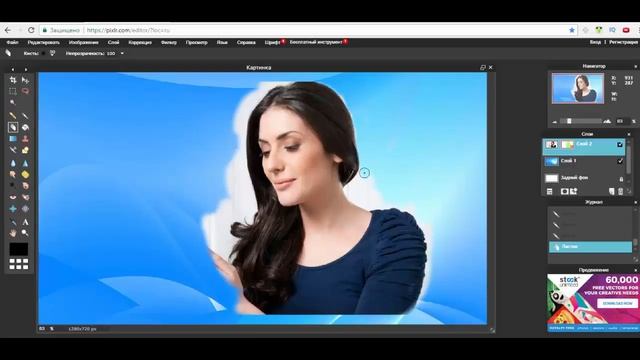Select the Magic Wand tool
The height and width of the screenshot is (360, 640).
[13, 102]
